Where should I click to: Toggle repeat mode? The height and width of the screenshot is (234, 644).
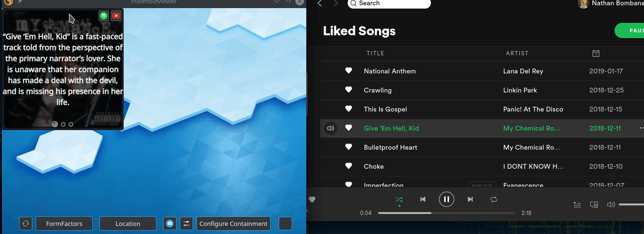point(494,199)
